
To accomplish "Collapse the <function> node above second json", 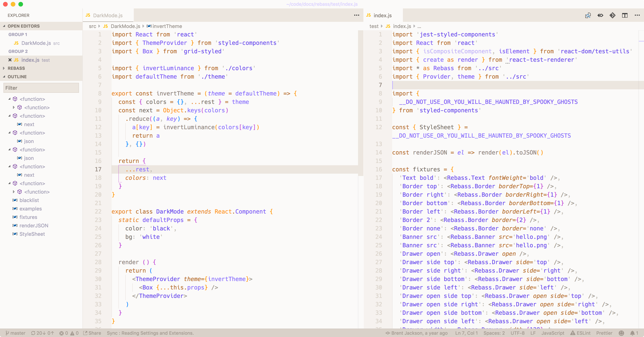I will tap(10, 150).
